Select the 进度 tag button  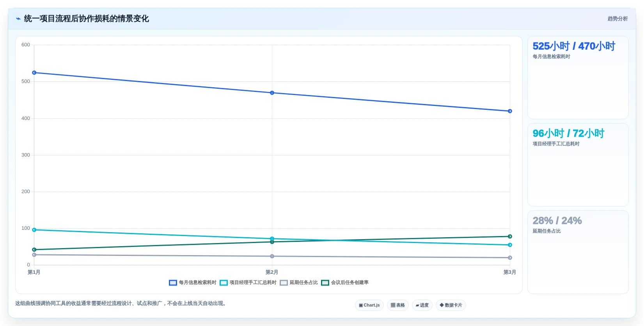[422, 305]
